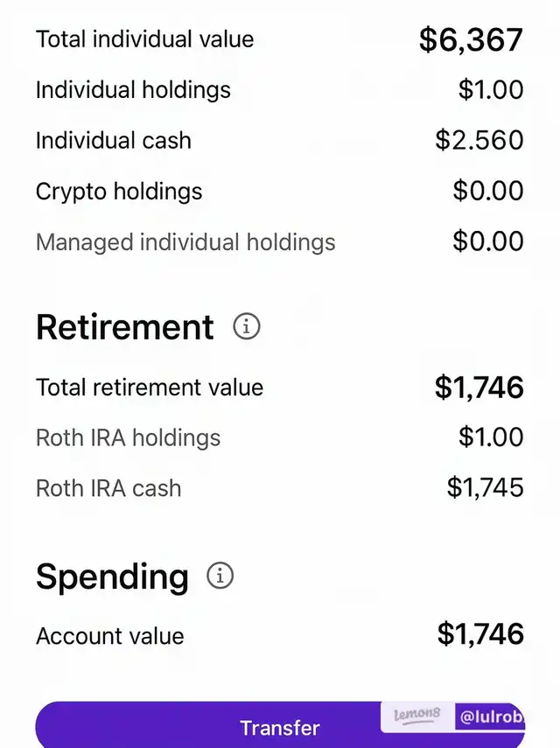Click the @lulrob username tag
The height and width of the screenshot is (748, 560).
pyautogui.click(x=490, y=717)
